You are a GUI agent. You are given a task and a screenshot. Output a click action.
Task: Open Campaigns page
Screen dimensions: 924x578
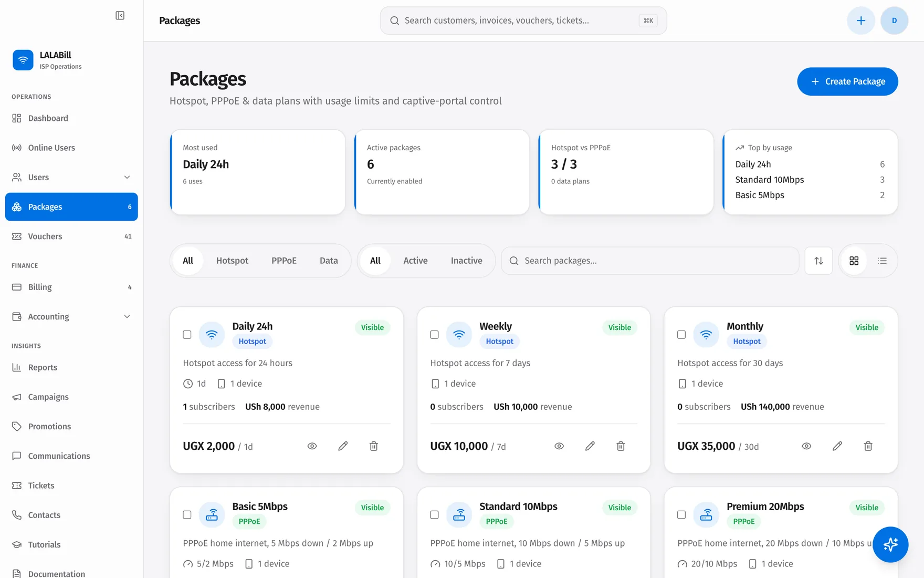(71, 397)
